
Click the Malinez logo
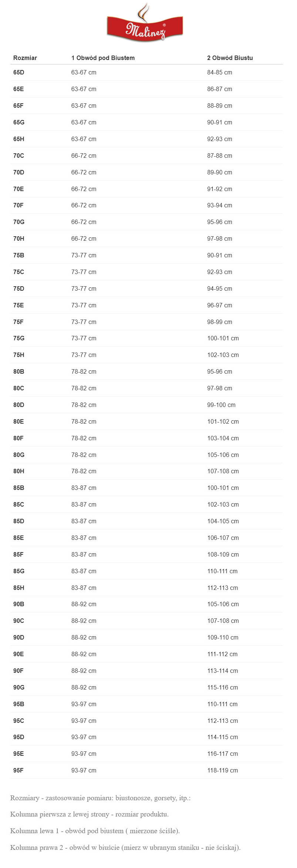coord(145,24)
